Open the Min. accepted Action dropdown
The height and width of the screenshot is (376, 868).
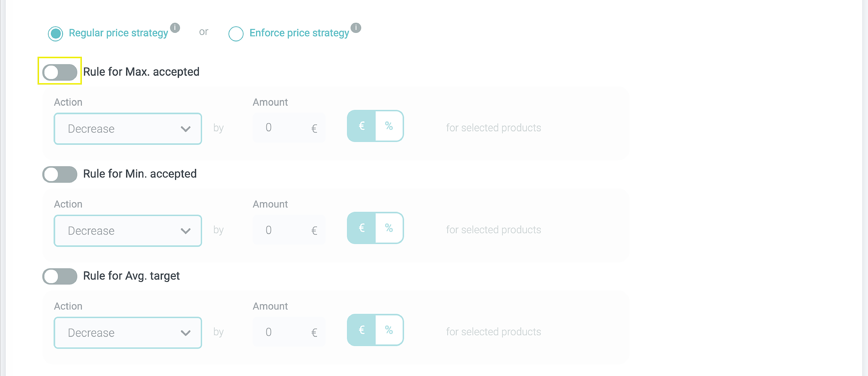(x=128, y=231)
